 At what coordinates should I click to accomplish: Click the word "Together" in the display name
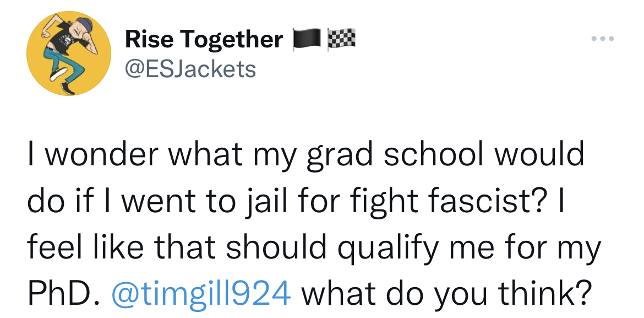231,40
